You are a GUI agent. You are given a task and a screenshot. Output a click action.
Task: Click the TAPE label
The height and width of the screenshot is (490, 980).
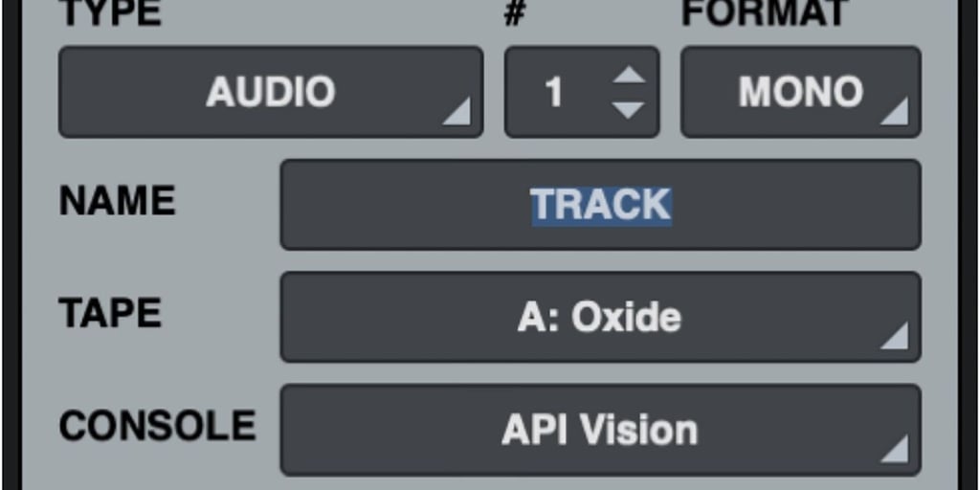pyautogui.click(x=110, y=313)
